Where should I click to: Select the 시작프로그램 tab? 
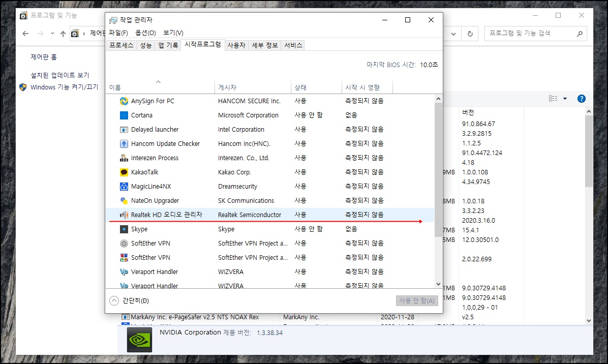tap(203, 45)
